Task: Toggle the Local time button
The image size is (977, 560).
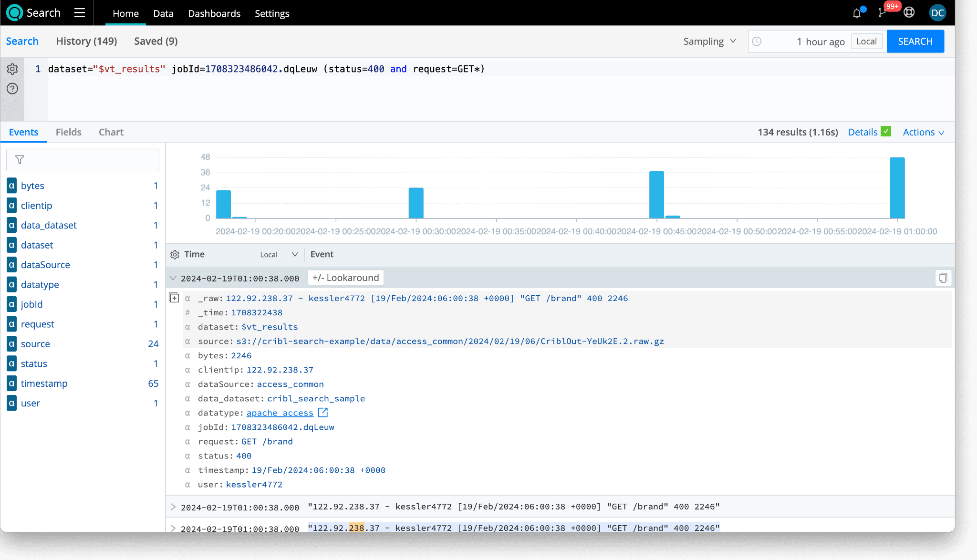Action: click(866, 41)
